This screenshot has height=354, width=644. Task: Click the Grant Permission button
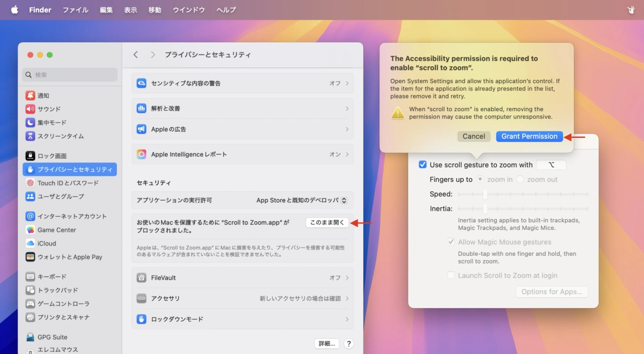pos(529,136)
